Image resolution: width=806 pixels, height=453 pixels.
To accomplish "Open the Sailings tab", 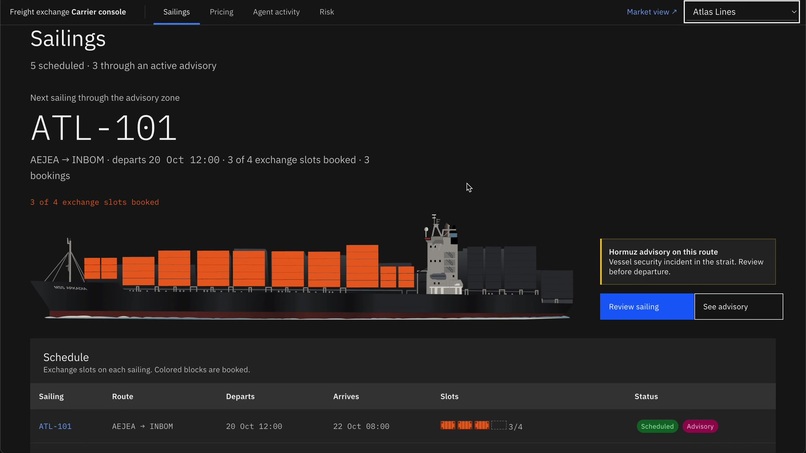I will pos(176,12).
